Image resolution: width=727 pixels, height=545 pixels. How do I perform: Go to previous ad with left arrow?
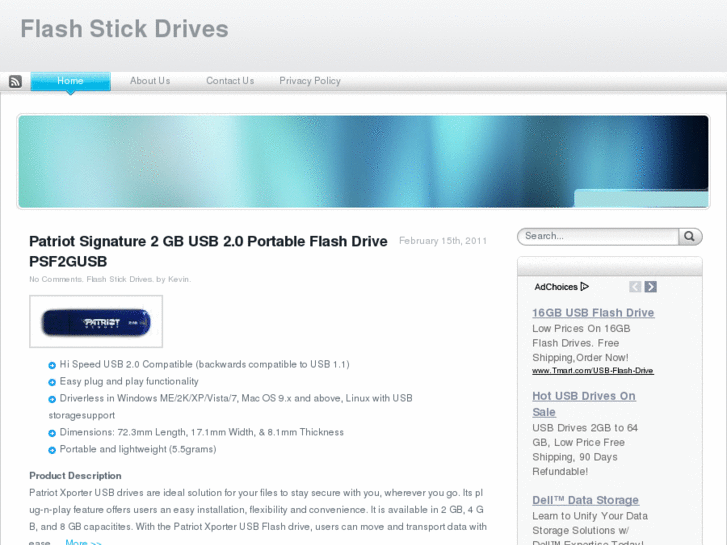click(x=635, y=287)
